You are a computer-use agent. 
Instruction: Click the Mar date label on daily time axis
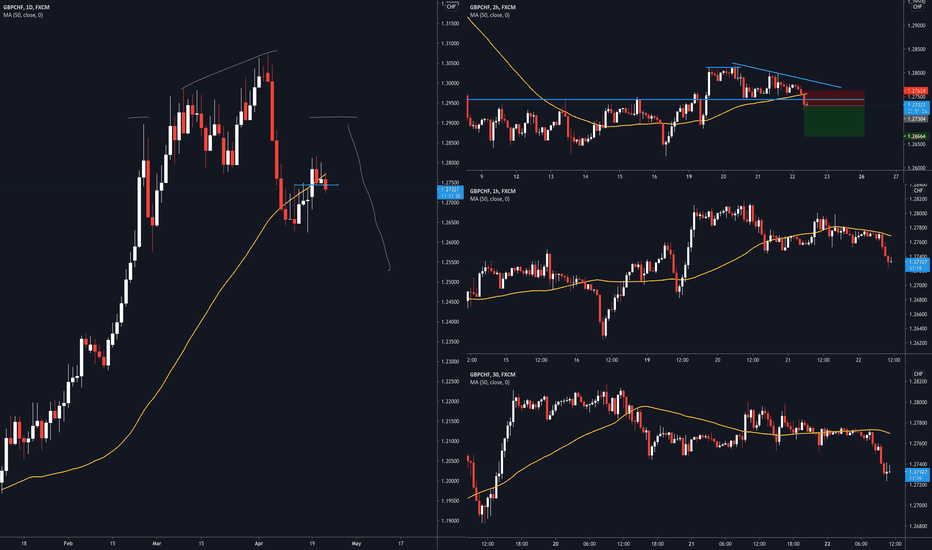[x=156, y=543]
